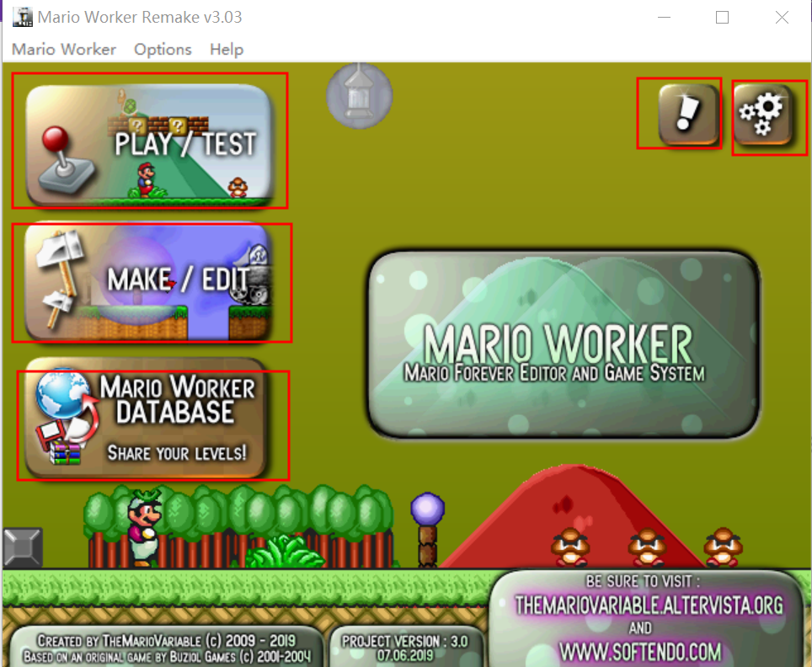Maximize the Mario Worker Remake window
The height and width of the screenshot is (667, 812).
click(723, 17)
